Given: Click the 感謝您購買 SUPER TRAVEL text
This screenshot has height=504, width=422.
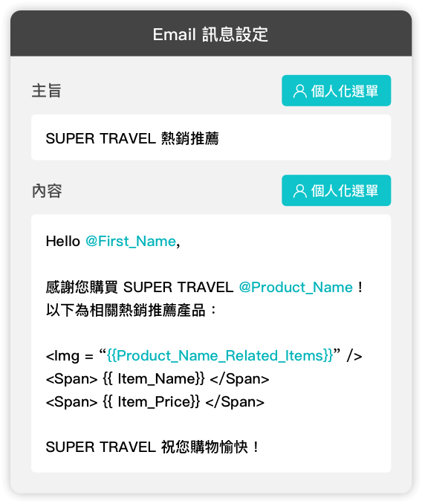Looking at the screenshot, I should point(140,288).
